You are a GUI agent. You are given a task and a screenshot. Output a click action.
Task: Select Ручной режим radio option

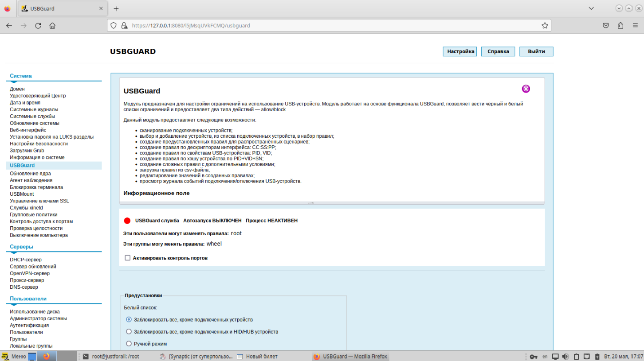tap(129, 343)
